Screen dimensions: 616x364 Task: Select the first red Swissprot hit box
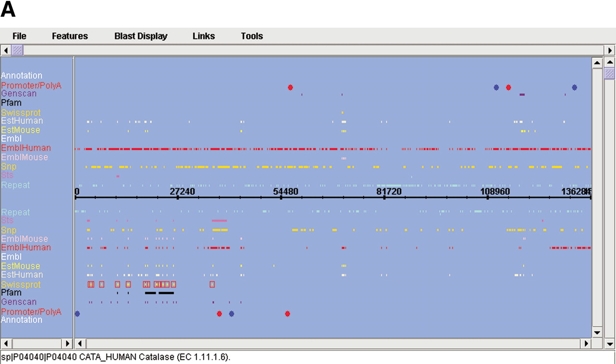tap(90, 284)
